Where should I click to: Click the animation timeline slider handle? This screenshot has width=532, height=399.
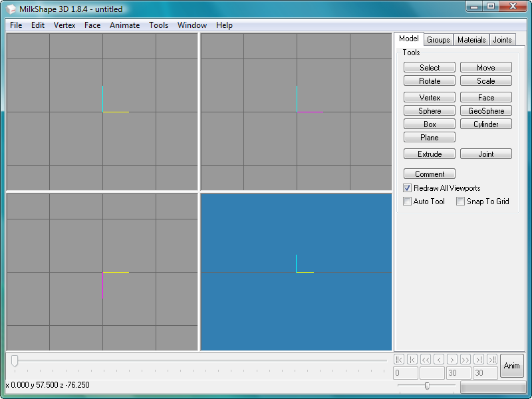(15, 360)
